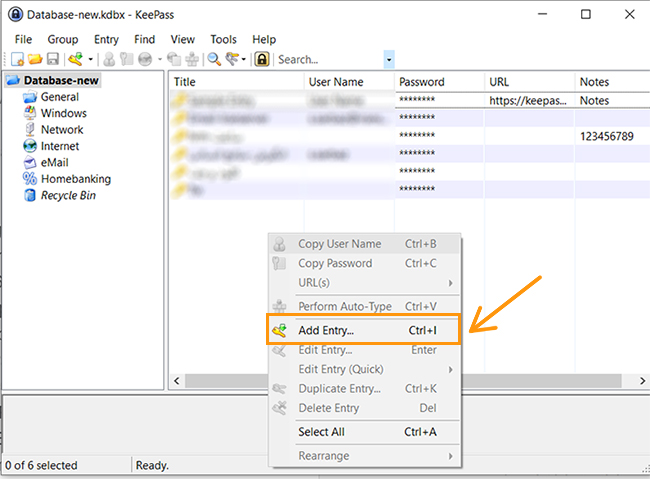Sort entries by the Notes column header
Screen dimensions: 650x479
coord(613,82)
